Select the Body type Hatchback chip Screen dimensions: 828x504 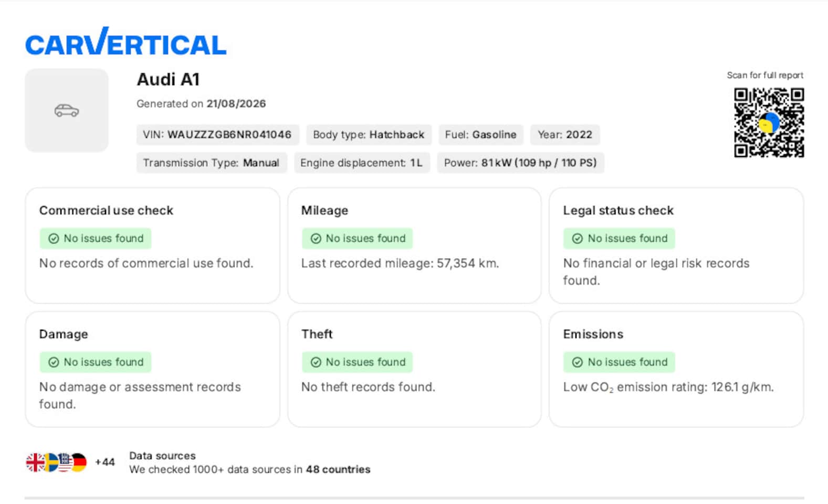(369, 135)
